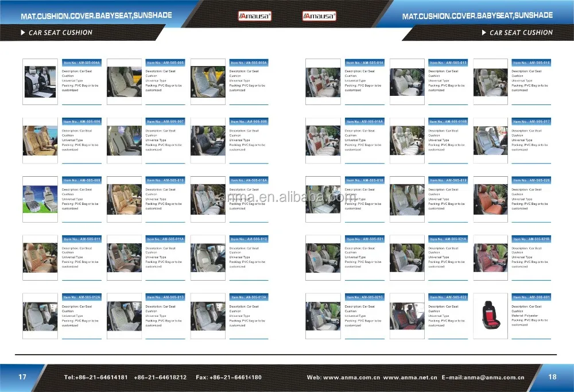
Task: View the seat photo for AM-505-021C
Action: tap(323, 316)
